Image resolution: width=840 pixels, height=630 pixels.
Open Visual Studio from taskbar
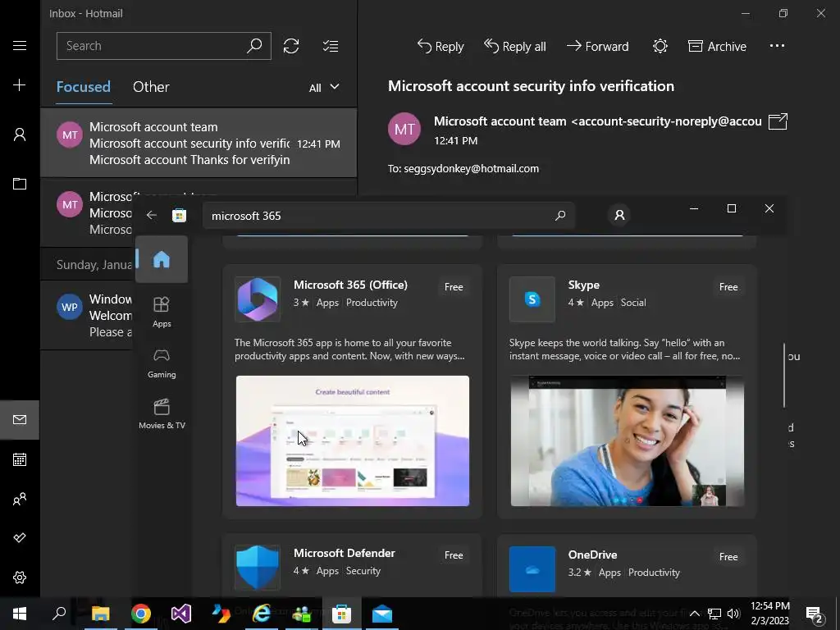pos(181,614)
